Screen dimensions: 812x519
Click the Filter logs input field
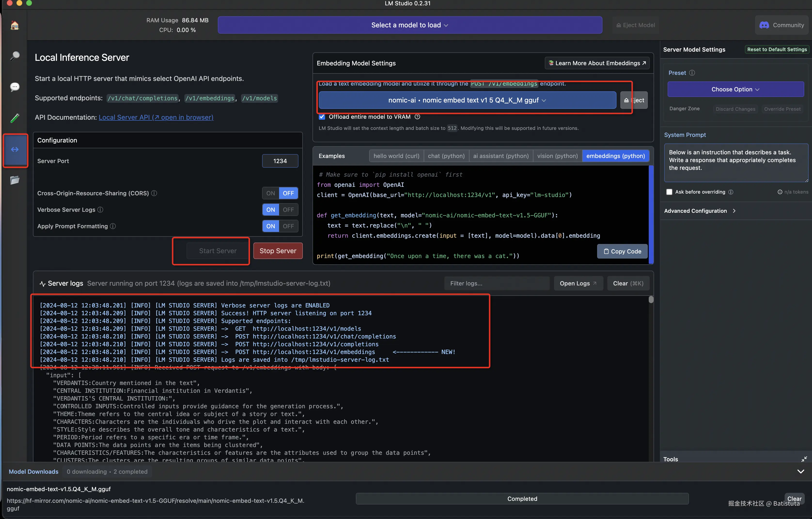tap(496, 283)
